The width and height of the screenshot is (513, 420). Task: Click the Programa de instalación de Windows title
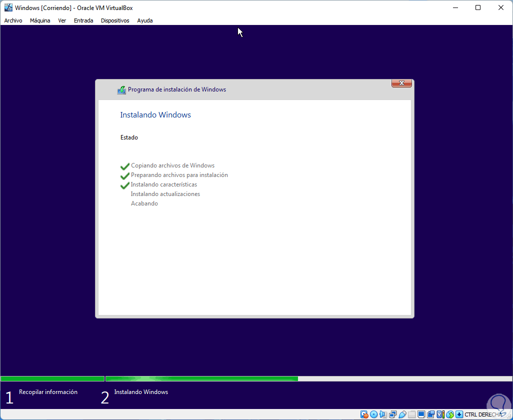coord(176,89)
